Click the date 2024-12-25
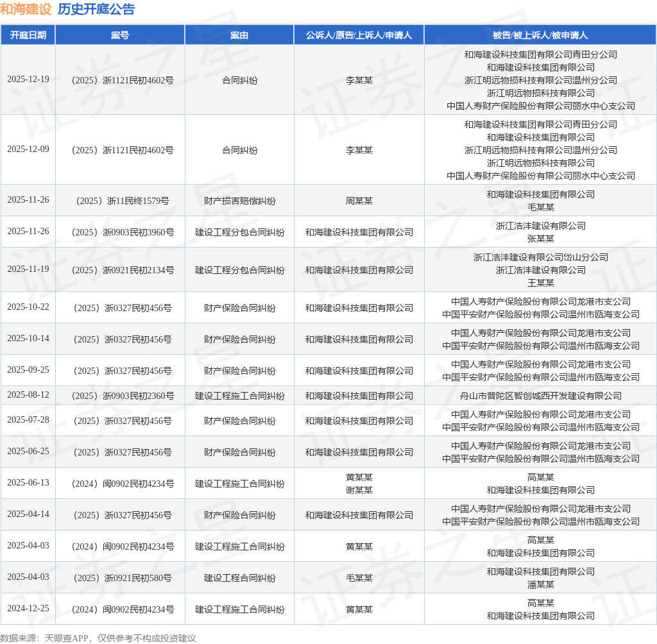The width and height of the screenshot is (657, 644). 28,608
